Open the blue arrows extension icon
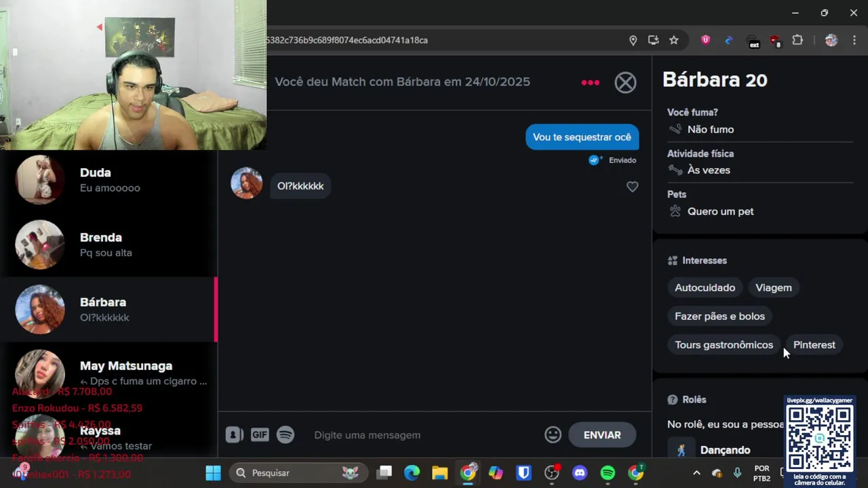The height and width of the screenshot is (488, 868). (728, 40)
